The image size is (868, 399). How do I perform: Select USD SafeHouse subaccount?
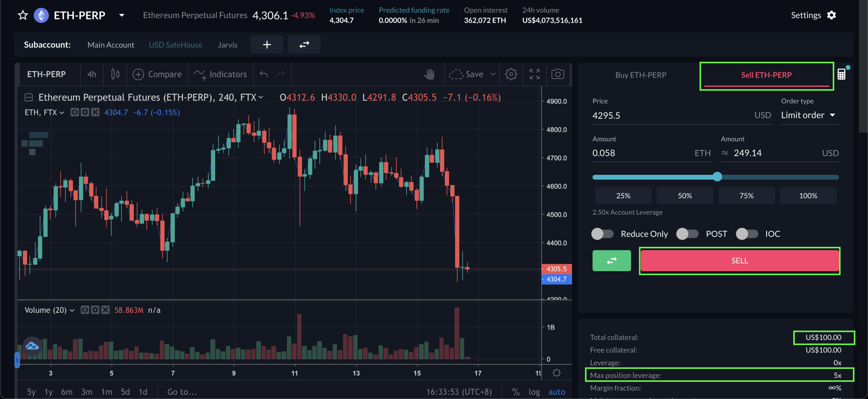pos(176,45)
